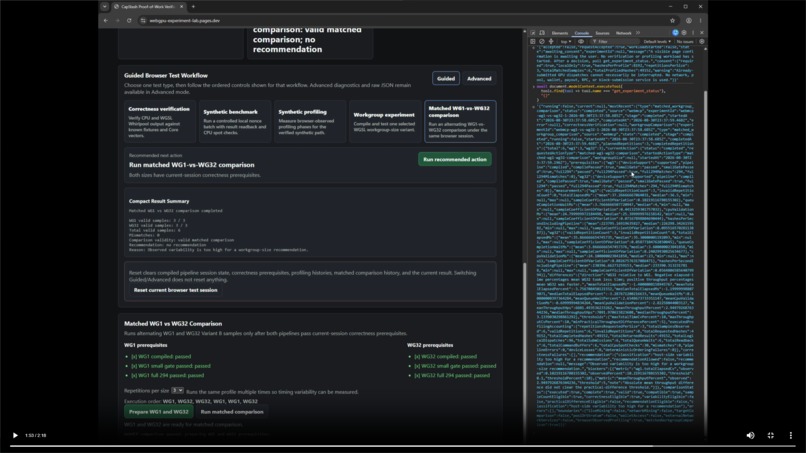Mute the video using the volume icon
Image resolution: width=806 pixels, height=453 pixels.
[x=750, y=435]
